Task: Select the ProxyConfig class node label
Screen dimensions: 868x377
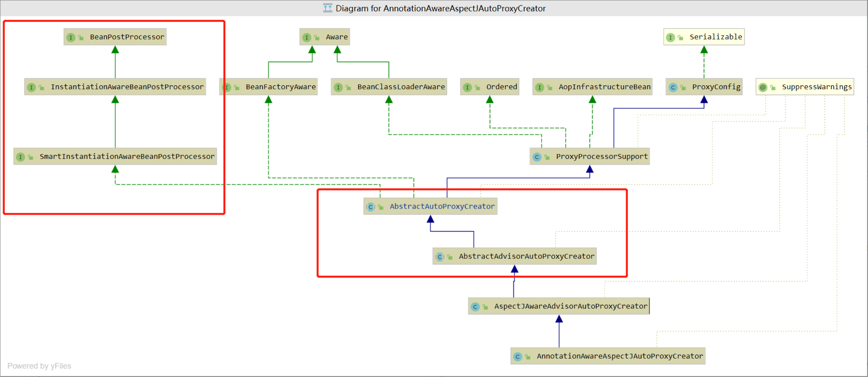Action: 716,87
